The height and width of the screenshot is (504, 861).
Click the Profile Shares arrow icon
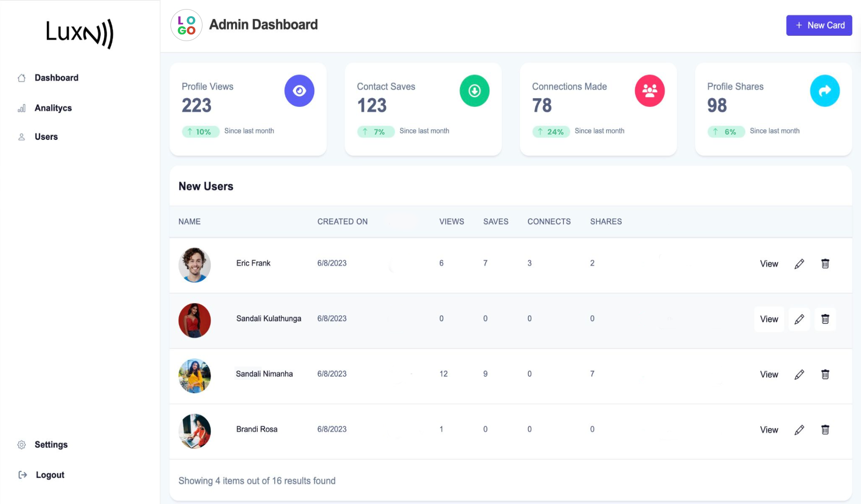pos(824,91)
